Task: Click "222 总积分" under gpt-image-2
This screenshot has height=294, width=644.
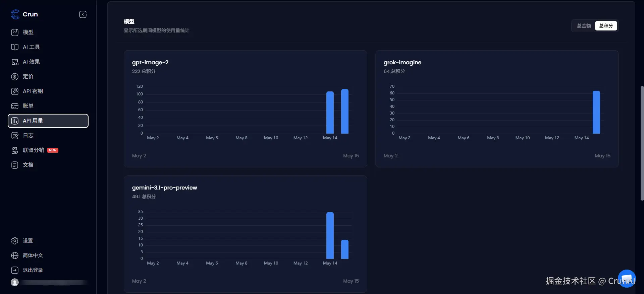Action: point(144,71)
